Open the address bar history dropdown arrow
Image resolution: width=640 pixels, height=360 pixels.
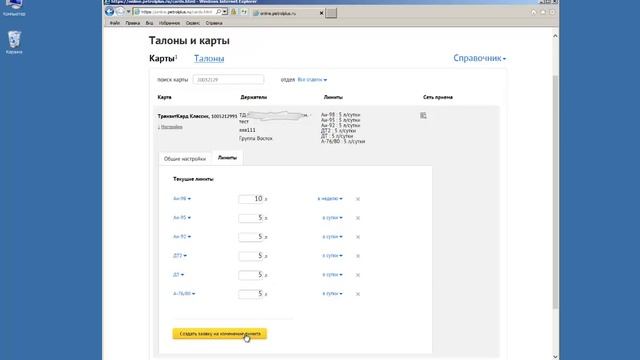(225, 12)
